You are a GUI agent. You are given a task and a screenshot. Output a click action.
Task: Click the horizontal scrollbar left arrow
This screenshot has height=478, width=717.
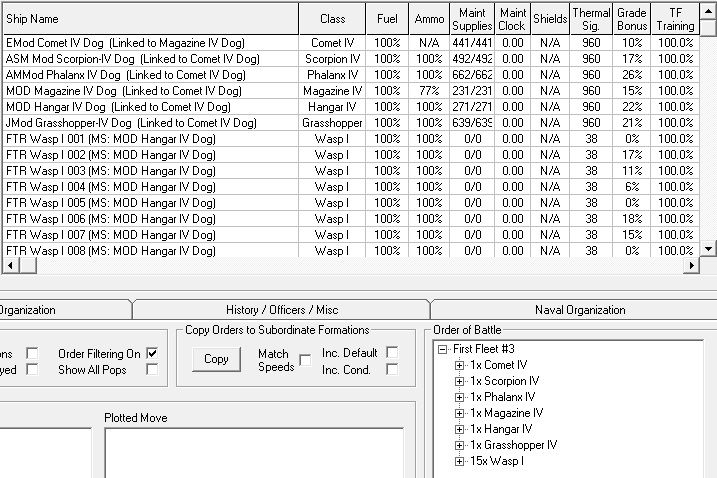11,265
